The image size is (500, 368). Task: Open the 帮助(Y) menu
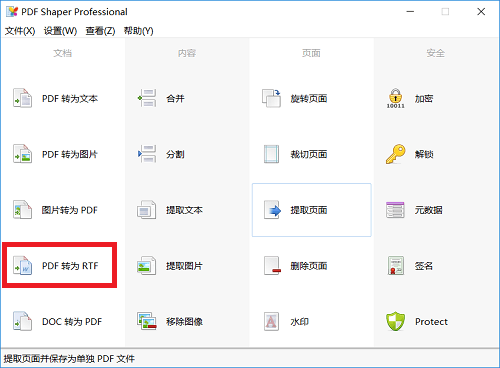tap(138, 31)
